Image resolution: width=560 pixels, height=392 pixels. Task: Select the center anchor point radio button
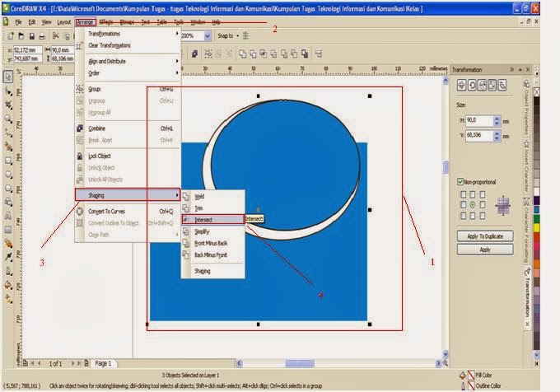coord(473,205)
